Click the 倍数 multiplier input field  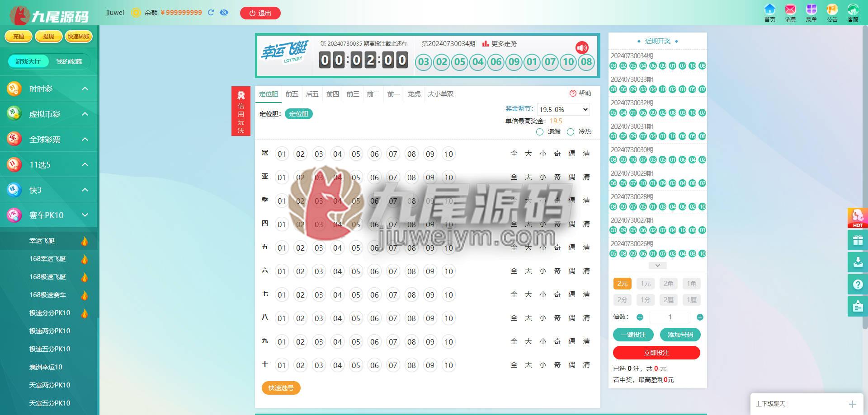670,317
